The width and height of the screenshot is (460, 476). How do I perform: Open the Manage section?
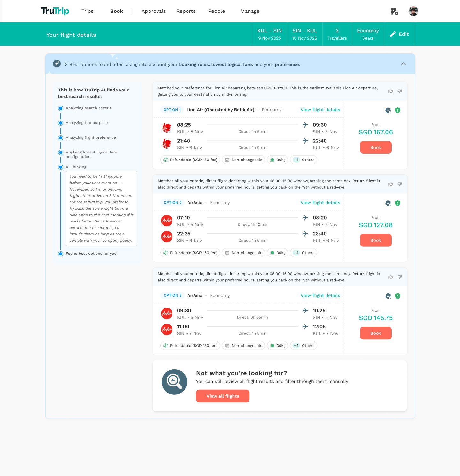coord(250,11)
